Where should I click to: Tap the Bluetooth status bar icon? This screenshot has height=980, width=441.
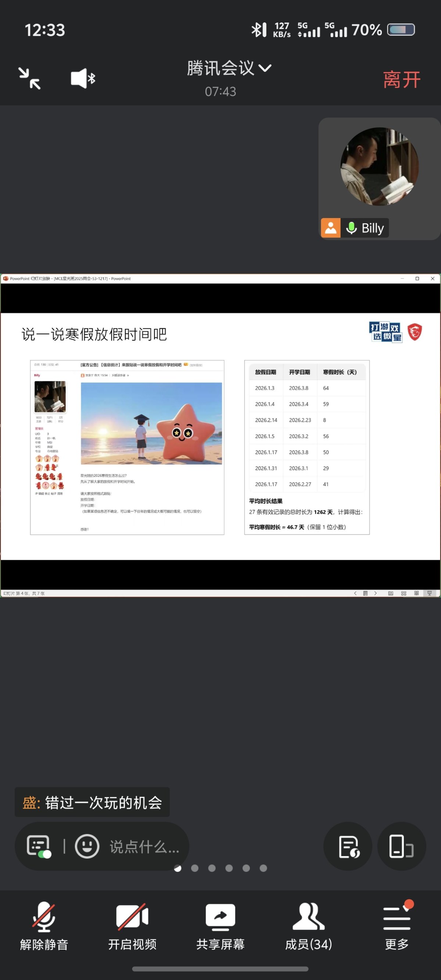point(258,30)
